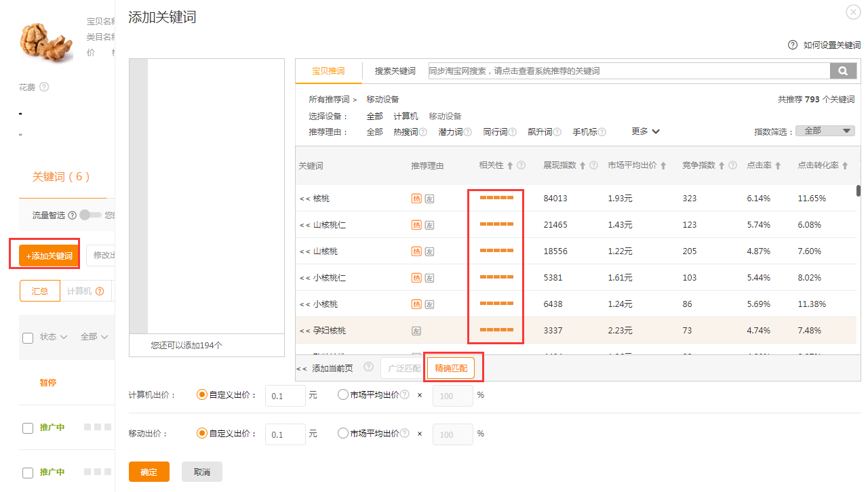The height and width of the screenshot is (492, 868).
Task: Sort by 点击率 arrow icon
Action: 778,165
